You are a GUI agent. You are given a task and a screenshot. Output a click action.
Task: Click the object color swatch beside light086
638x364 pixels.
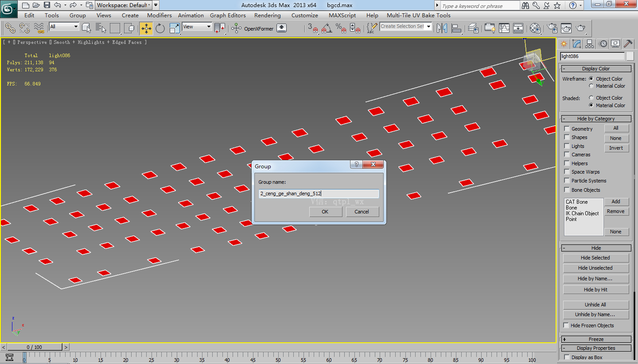(x=630, y=56)
